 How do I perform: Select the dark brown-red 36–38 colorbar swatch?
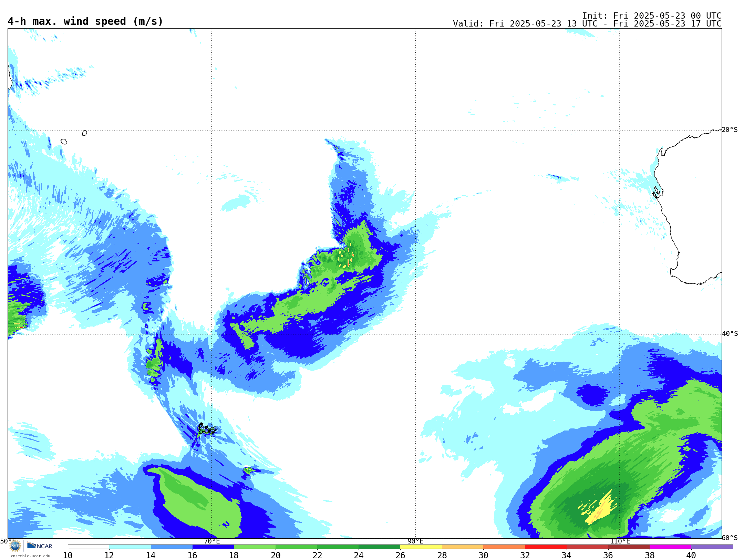pyautogui.click(x=629, y=547)
